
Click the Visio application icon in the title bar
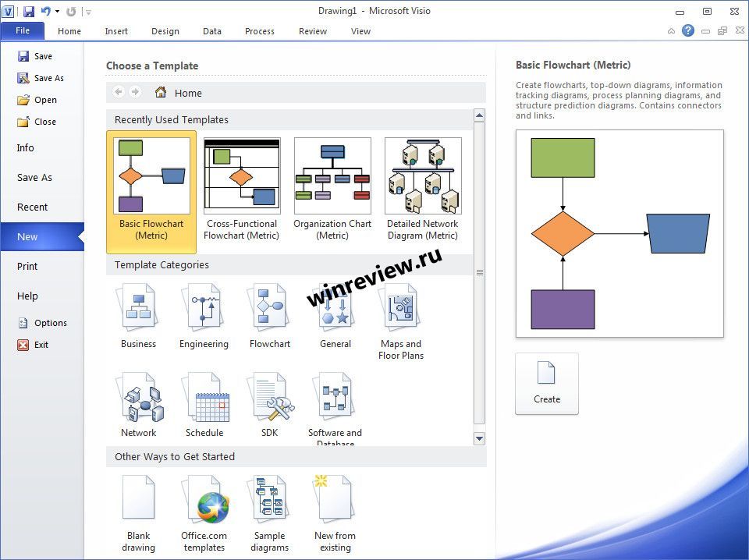(8, 11)
